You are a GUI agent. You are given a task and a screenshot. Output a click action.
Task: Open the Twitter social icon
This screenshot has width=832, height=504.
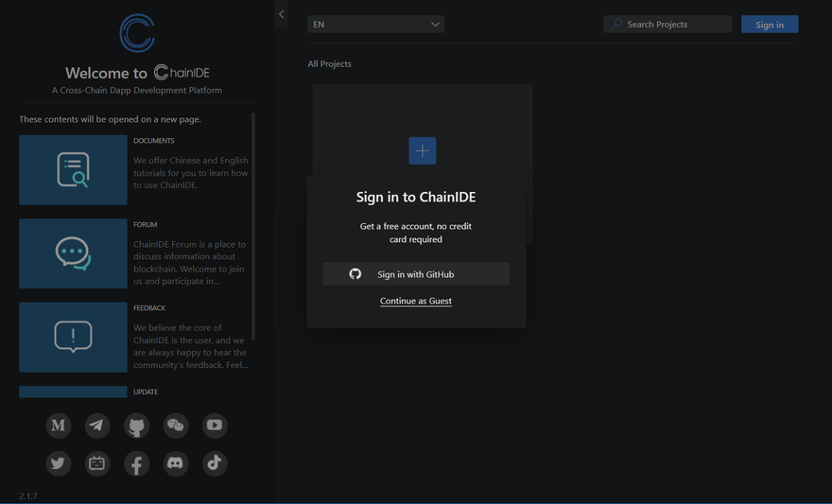pos(59,463)
